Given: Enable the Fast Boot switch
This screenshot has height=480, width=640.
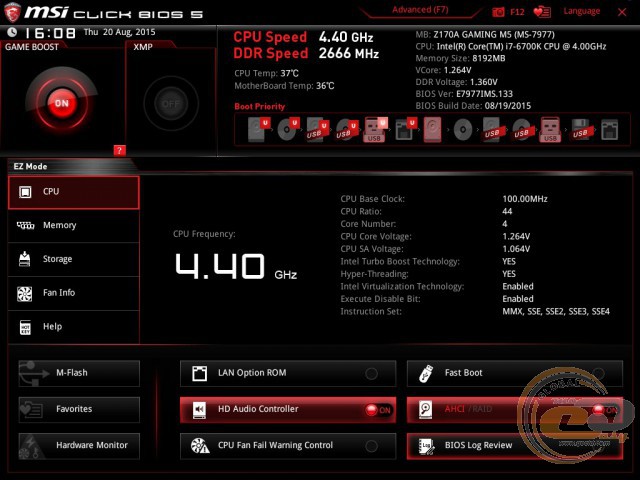Looking at the screenshot, I should (598, 372).
